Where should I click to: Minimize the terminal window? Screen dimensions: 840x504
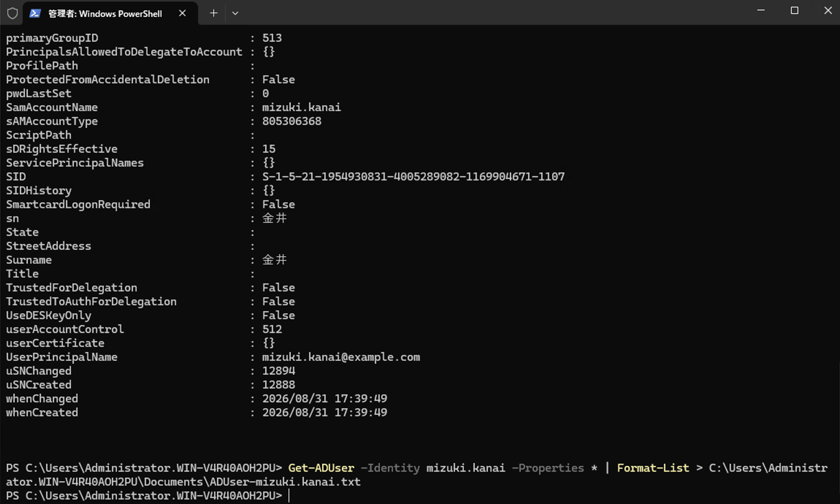pos(761,11)
